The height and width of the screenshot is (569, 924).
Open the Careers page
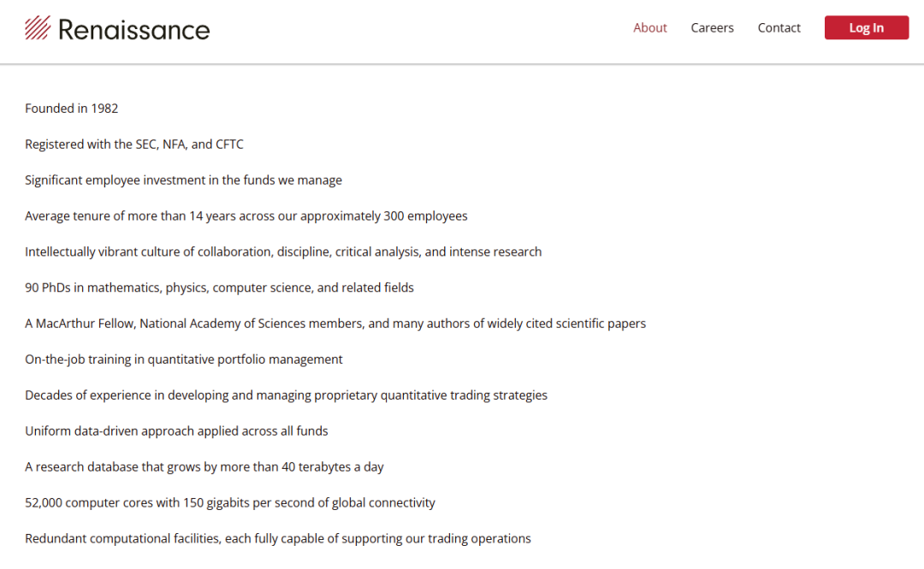pyautogui.click(x=712, y=27)
